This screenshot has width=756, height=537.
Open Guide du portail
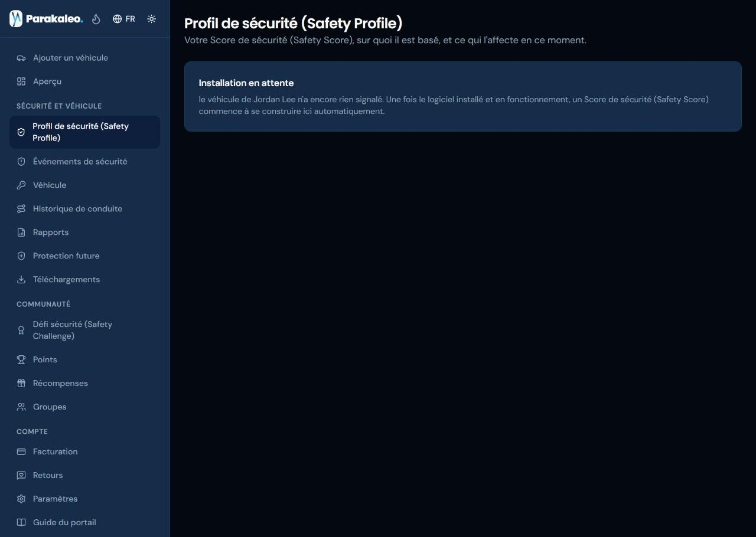(x=84, y=523)
